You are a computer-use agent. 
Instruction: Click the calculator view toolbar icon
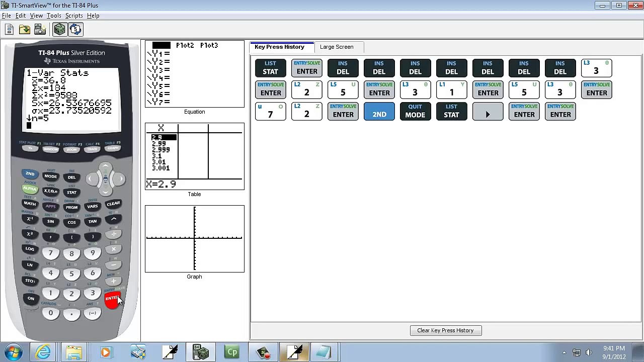click(59, 30)
